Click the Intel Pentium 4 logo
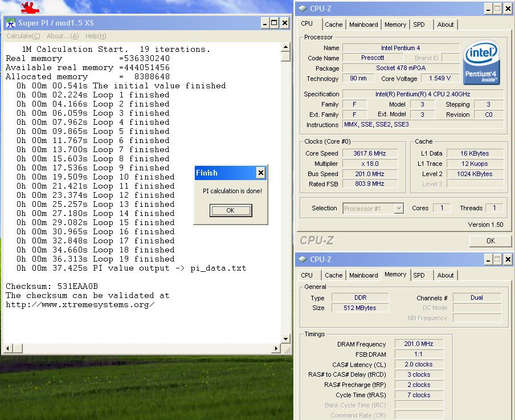 tap(483, 62)
